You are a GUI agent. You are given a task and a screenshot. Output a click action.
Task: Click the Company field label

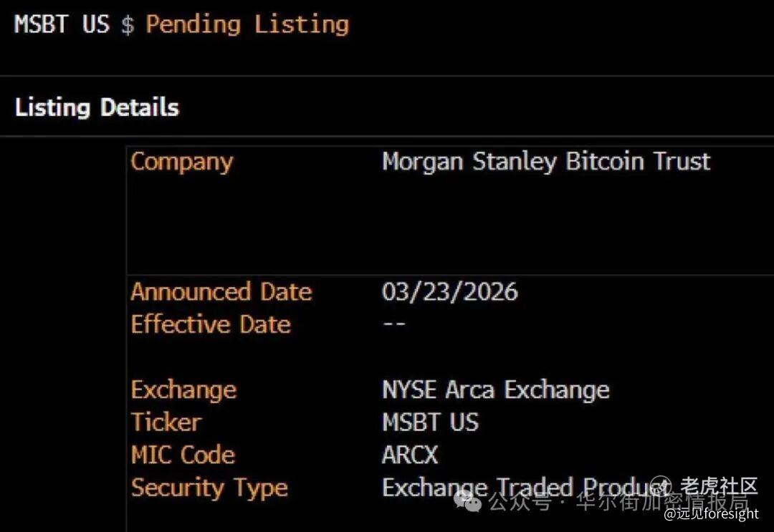click(181, 162)
